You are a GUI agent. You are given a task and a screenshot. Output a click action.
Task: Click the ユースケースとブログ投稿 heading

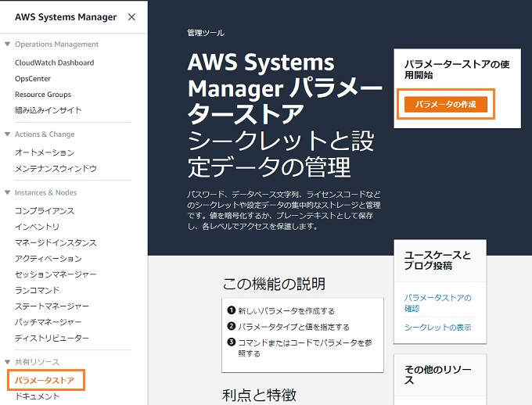[437, 260]
